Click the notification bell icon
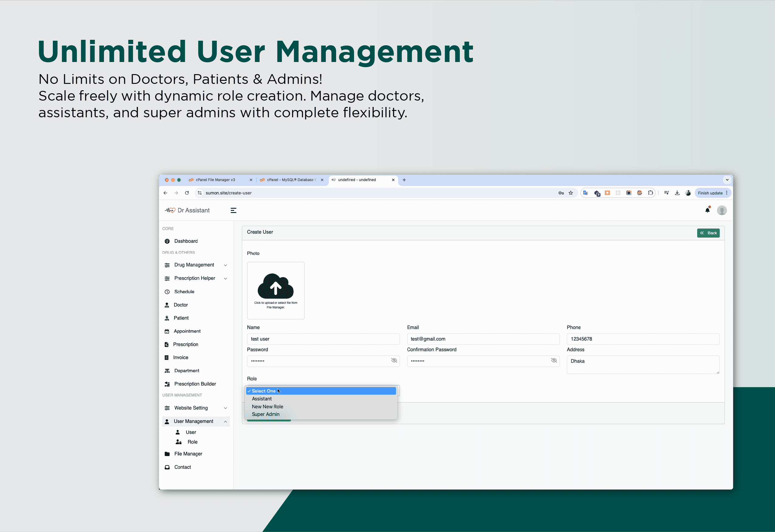775x532 pixels. 708,210
